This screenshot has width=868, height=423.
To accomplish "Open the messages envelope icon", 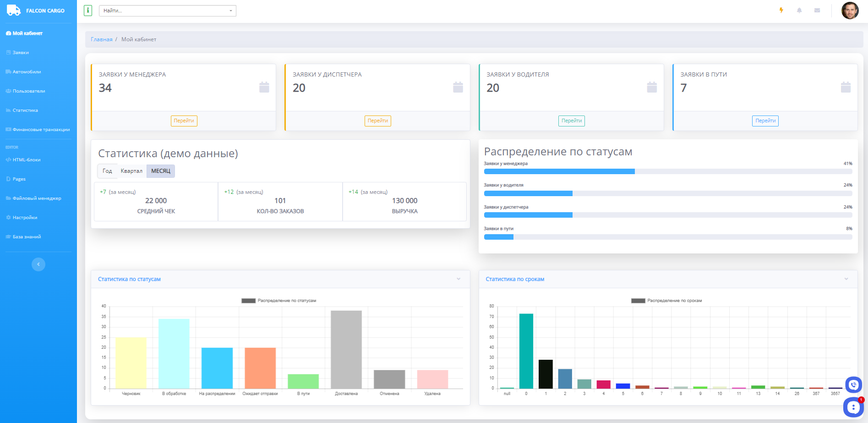I will 817,11.
